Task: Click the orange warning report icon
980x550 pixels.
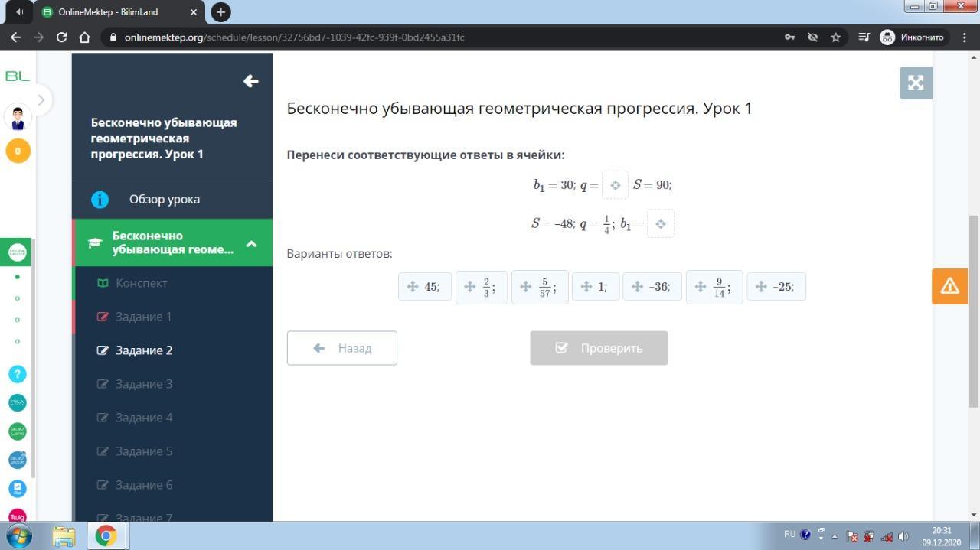Action: click(949, 286)
